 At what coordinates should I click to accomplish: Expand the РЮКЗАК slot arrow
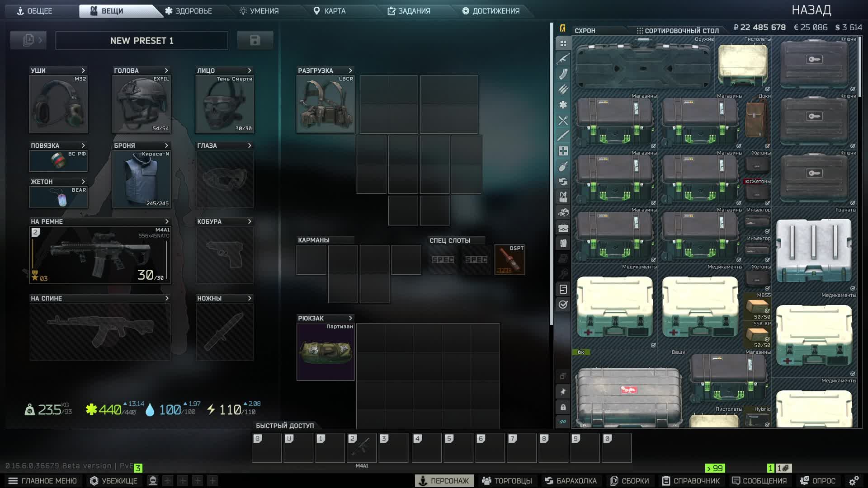pos(350,318)
